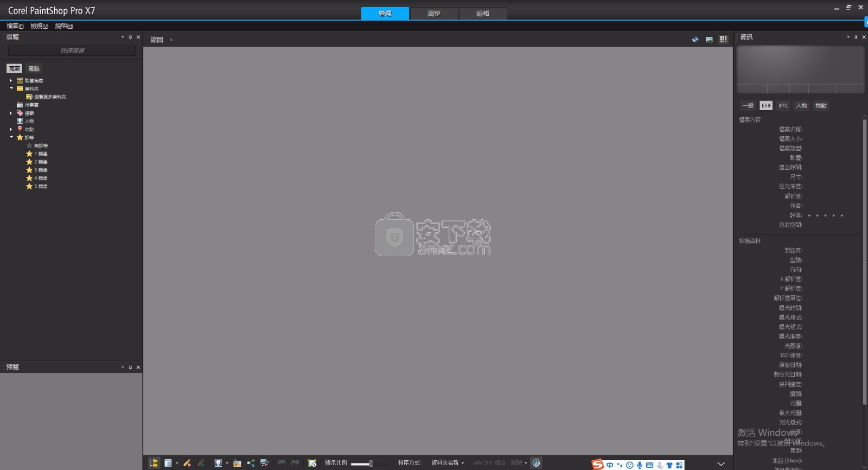Select the 地點 places item in navigation tree
868x470 pixels.
click(29, 130)
